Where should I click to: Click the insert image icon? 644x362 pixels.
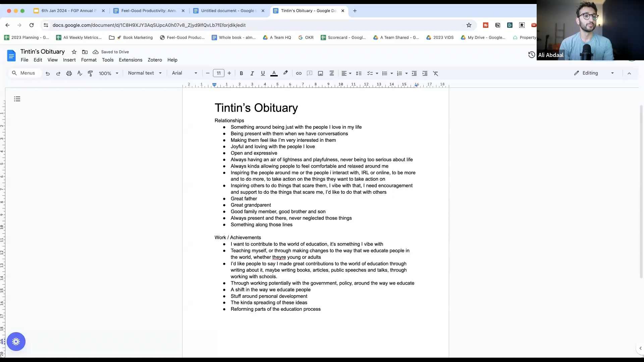pos(320,73)
